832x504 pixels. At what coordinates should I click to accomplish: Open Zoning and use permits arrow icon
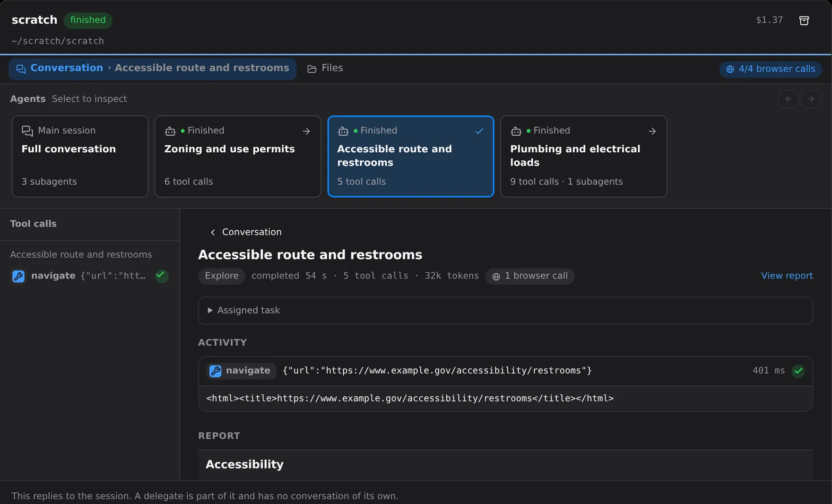[x=306, y=131]
